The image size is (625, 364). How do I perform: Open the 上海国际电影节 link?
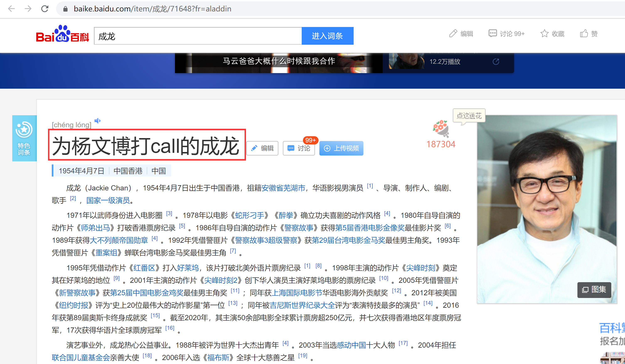coord(297,293)
